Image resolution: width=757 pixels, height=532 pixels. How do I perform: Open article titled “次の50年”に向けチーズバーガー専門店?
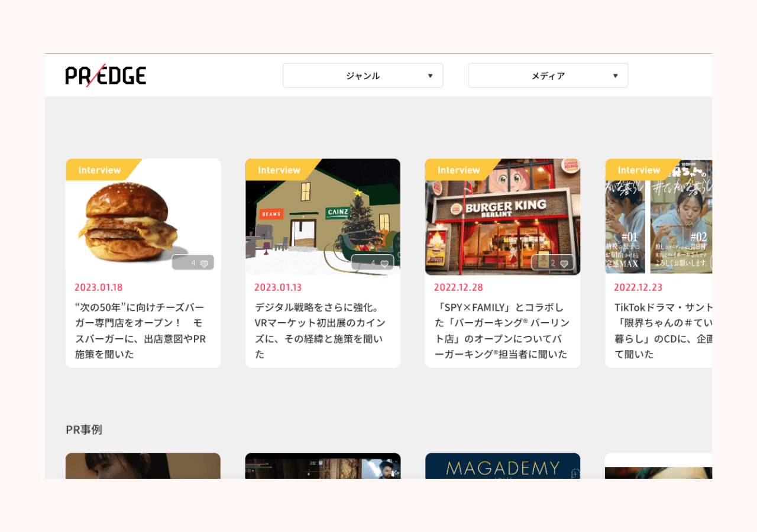point(141,330)
